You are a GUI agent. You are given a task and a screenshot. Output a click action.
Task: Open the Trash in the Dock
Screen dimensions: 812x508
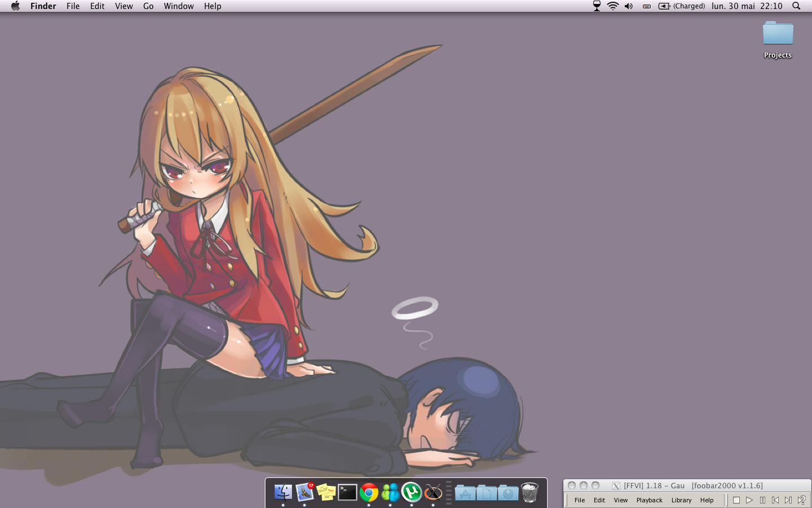(x=529, y=492)
